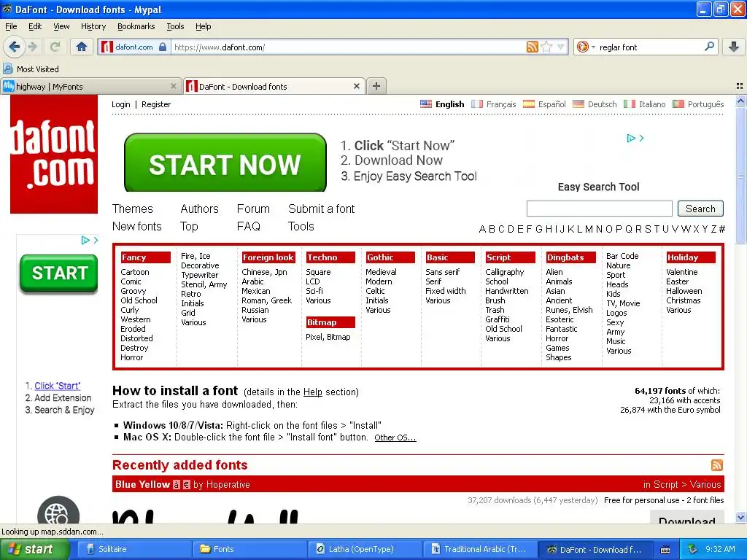The height and width of the screenshot is (560, 747).
Task: Switch to the Fonts folder taskbar button
Action: click(x=249, y=549)
